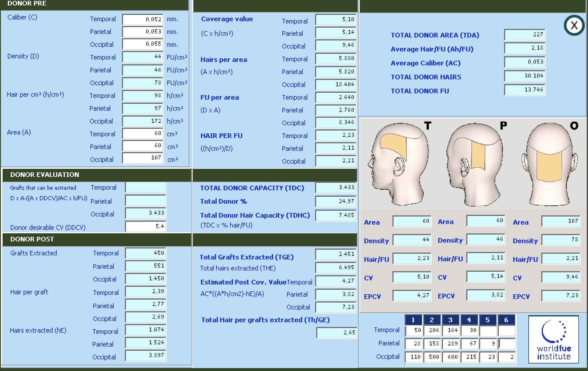588x371 pixels.
Task: Click the worldfue institute logo
Action: click(553, 339)
